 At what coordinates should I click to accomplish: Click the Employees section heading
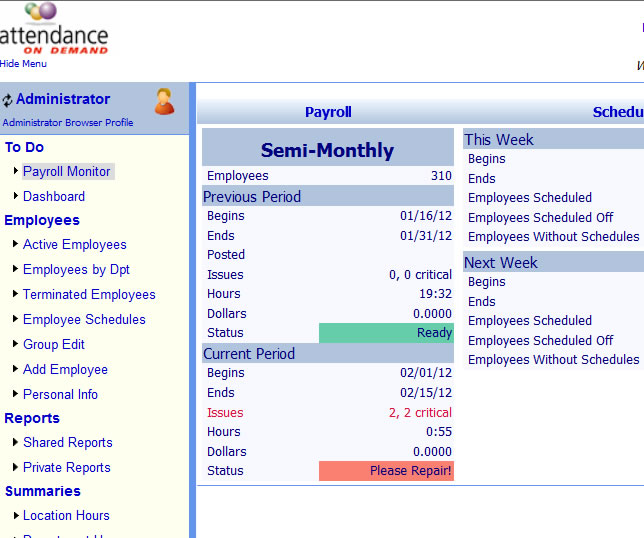pyautogui.click(x=42, y=220)
